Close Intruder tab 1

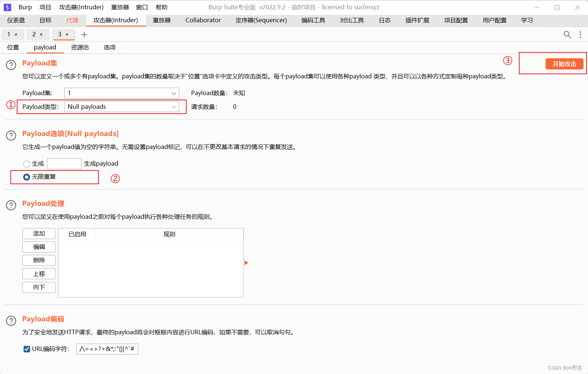16,35
